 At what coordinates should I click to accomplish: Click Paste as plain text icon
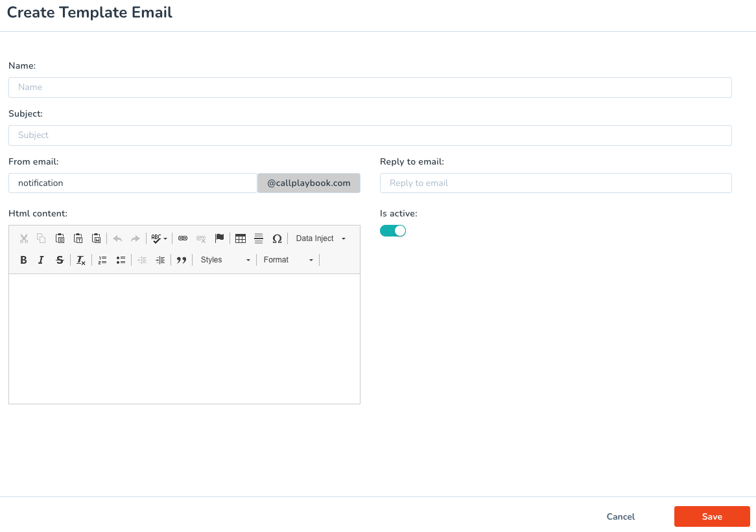[x=78, y=238]
